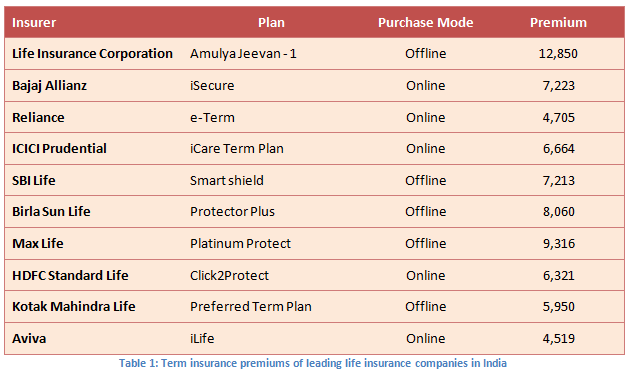The width and height of the screenshot is (633, 376).
Task: Click the Aviva premium value 4,519
Action: coord(559,338)
